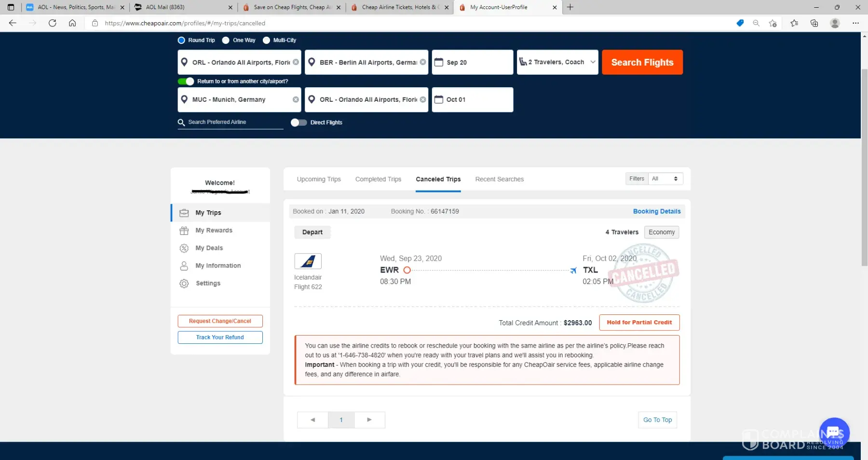Click the Icelandair airline logo
This screenshot has height=460, width=868.
308,261
